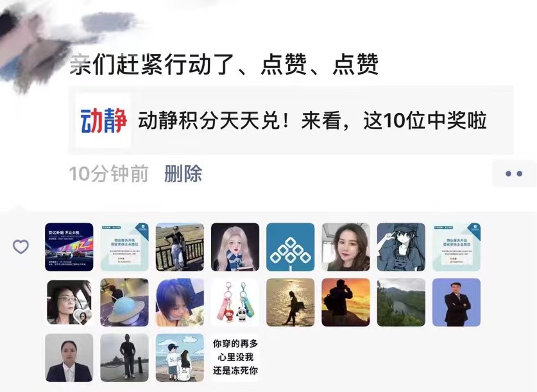Viewport: 537px width, 392px height.
Task: Open the silhouette walking on shimmering water avatar
Action: pos(291,302)
